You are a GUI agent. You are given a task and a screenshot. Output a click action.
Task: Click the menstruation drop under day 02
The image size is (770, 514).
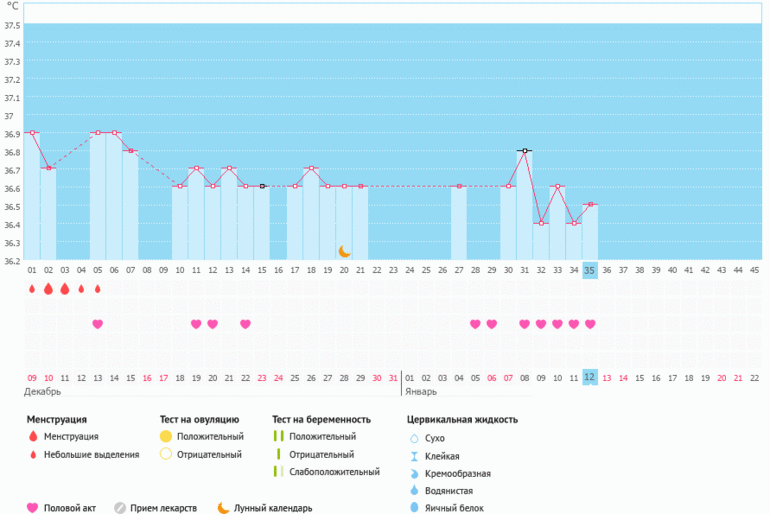point(48,289)
